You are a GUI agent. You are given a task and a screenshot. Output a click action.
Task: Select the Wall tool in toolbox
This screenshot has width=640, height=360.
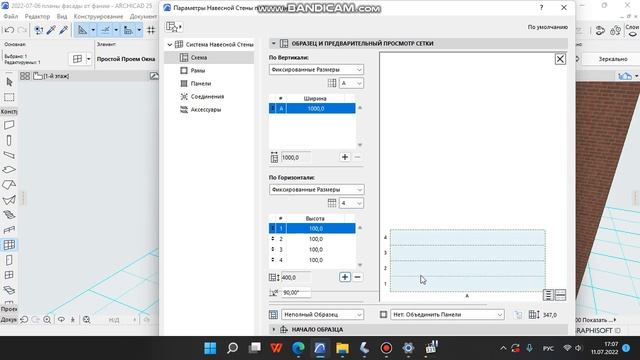tap(9, 125)
